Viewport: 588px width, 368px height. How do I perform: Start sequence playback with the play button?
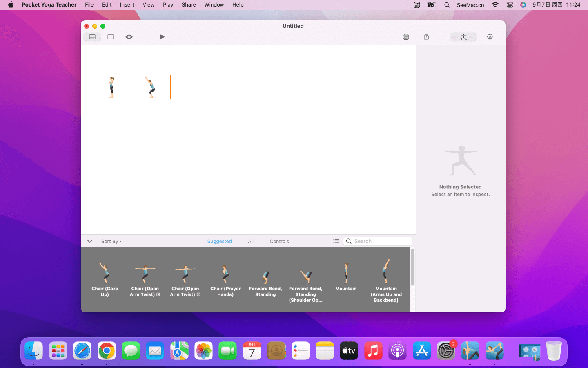[162, 37]
